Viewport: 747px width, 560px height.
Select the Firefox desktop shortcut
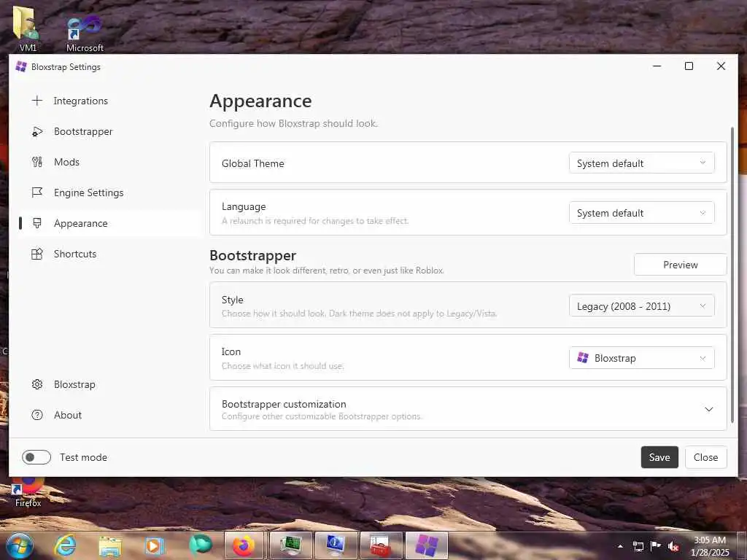click(28, 492)
